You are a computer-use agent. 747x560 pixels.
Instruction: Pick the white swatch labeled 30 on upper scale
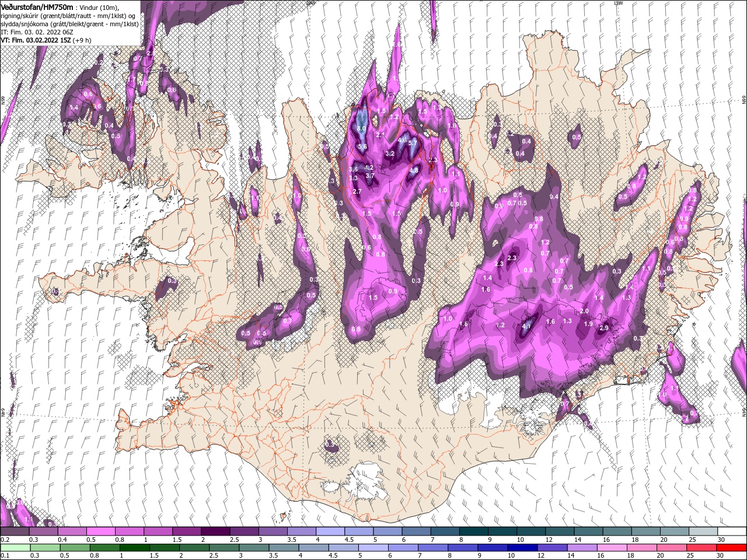tap(732, 531)
